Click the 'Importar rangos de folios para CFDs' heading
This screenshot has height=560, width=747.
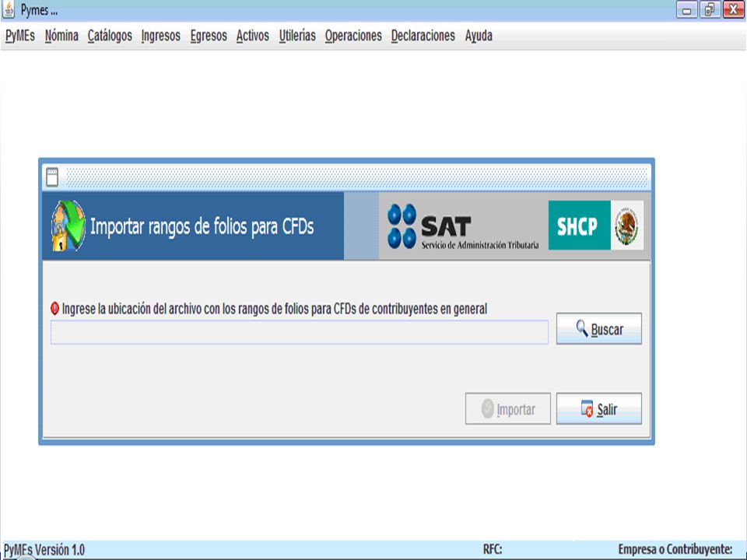pos(202,226)
